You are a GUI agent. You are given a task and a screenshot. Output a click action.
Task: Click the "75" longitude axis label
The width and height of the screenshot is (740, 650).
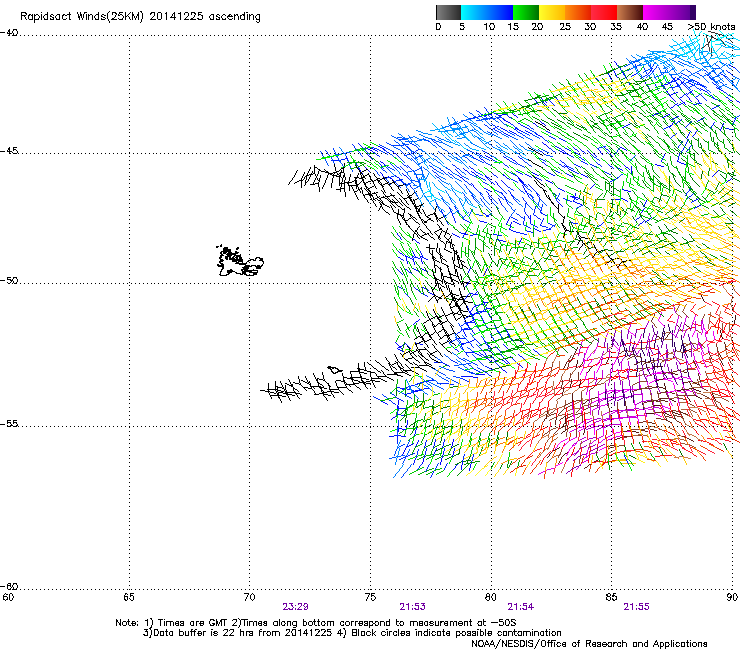coord(370,598)
